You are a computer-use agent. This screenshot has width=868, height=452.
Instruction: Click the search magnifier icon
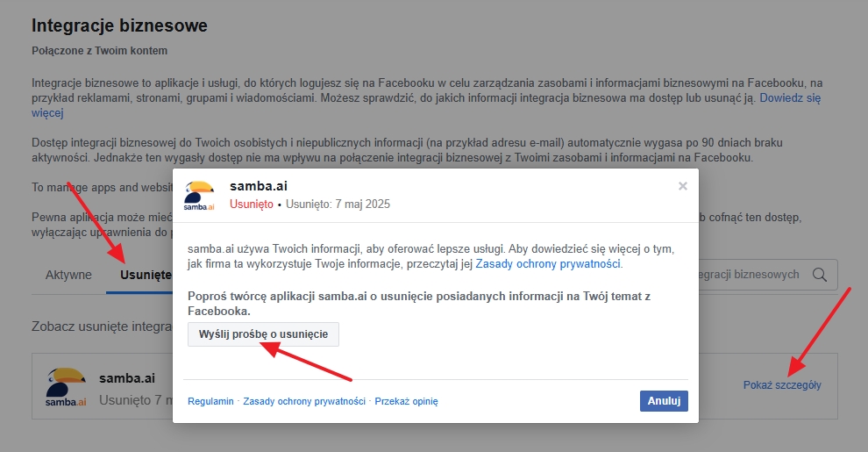tap(819, 275)
